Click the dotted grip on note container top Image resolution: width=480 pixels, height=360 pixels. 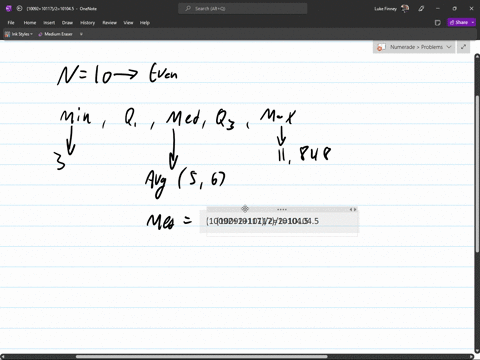pos(282,209)
